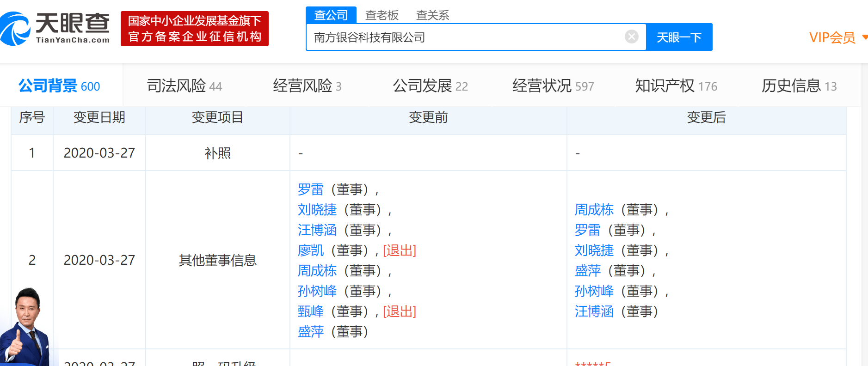The image size is (868, 366).
Task: Open the 甄峰 director link
Action: (x=311, y=311)
